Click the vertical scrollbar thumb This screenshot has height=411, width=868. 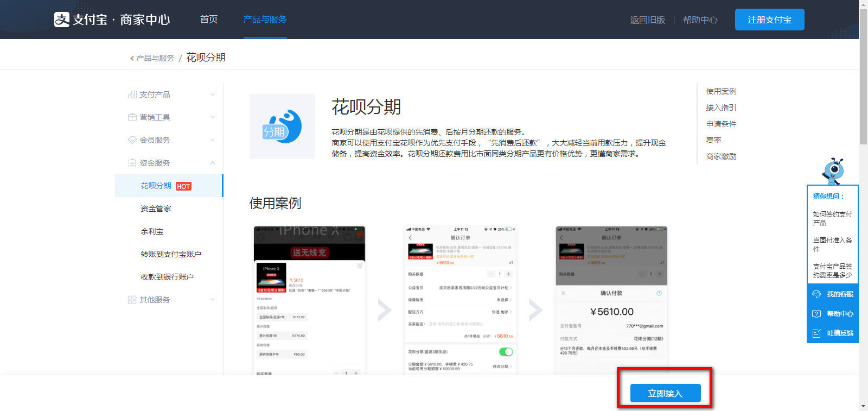(x=863, y=76)
